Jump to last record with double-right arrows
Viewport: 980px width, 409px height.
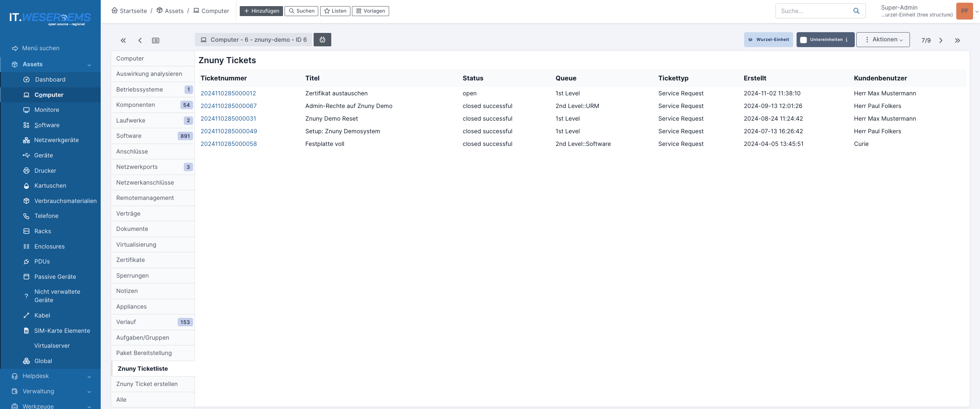tap(957, 40)
